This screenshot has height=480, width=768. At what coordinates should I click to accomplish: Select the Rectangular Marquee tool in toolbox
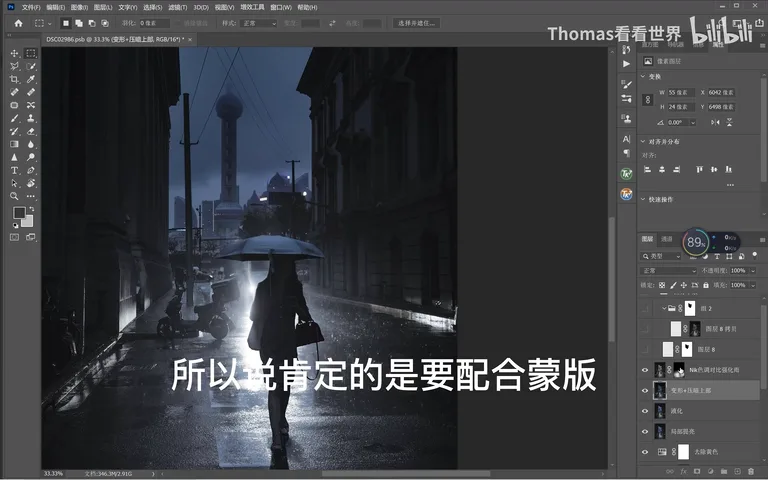pyautogui.click(x=31, y=53)
